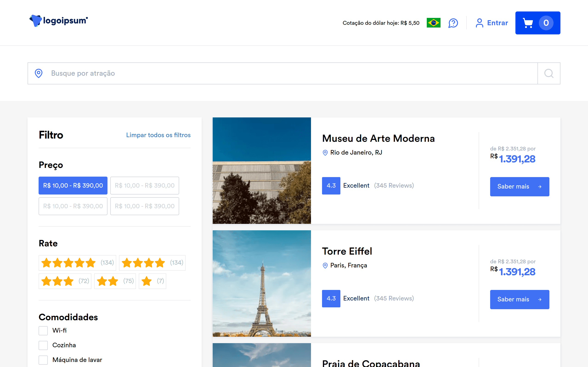Screen dimensions: 588x367
Task: Click the user profile icon
Action: click(x=479, y=23)
